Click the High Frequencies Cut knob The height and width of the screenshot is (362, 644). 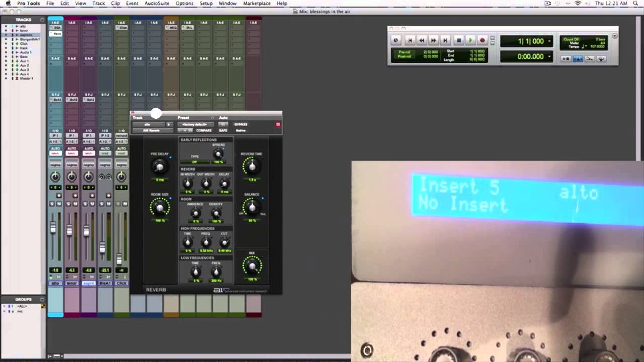pos(224,243)
